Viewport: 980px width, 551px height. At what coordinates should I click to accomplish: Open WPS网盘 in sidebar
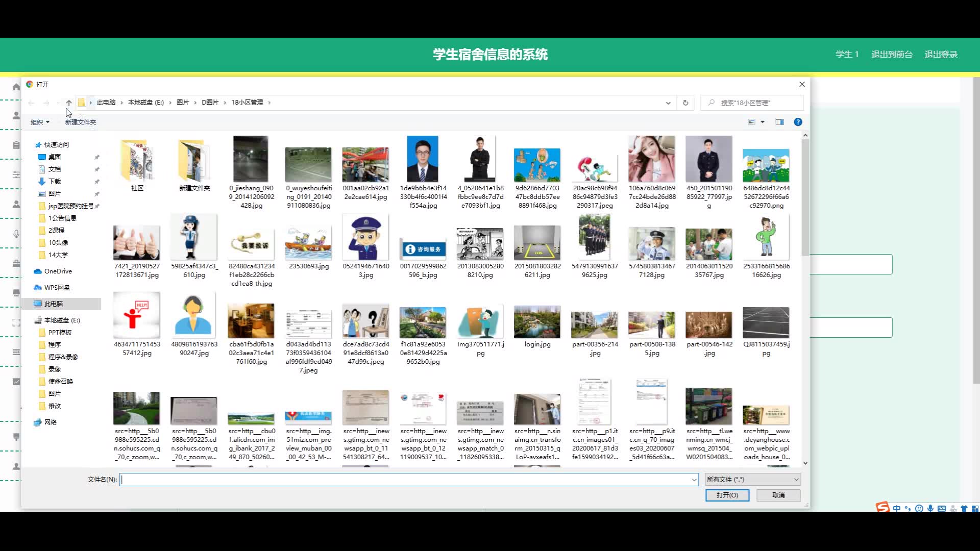[57, 288]
